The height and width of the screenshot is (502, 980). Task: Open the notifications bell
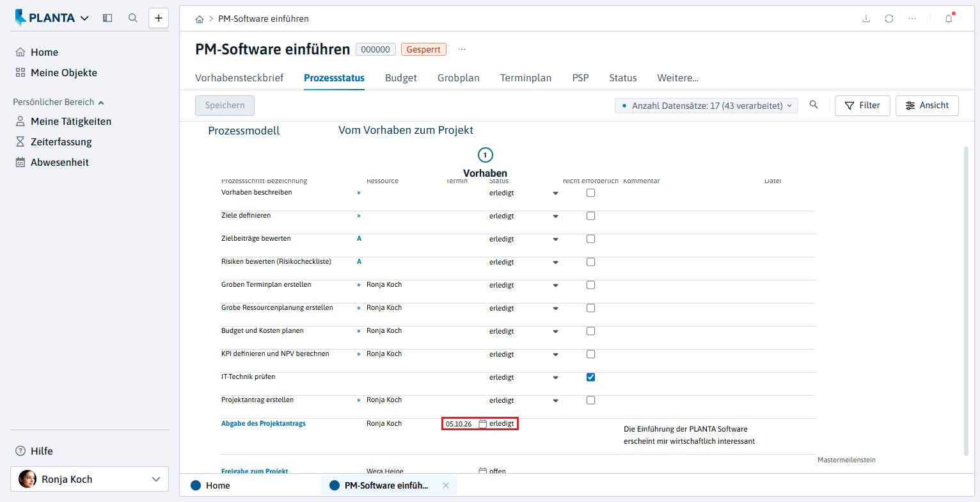[x=949, y=19]
